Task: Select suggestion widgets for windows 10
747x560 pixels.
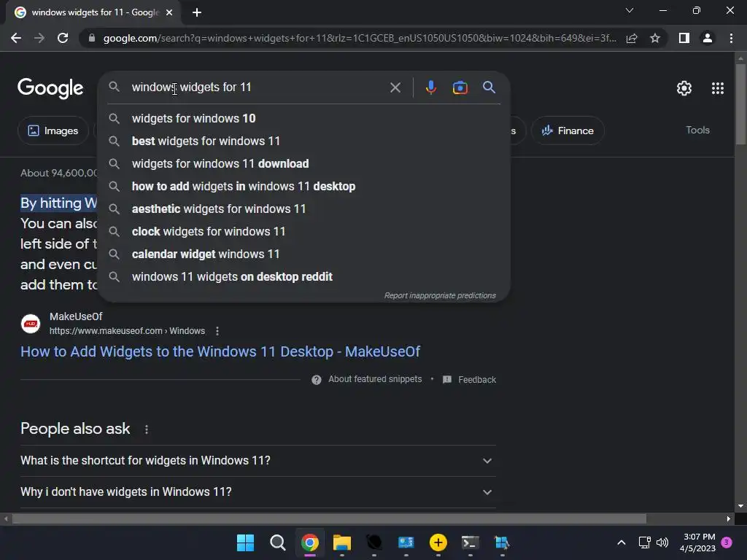Action: click(304, 119)
